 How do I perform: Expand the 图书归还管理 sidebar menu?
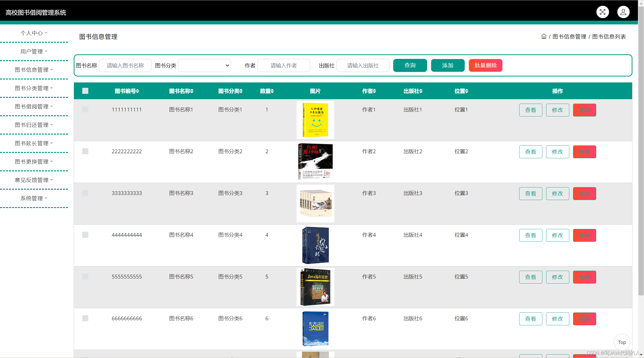coord(34,125)
